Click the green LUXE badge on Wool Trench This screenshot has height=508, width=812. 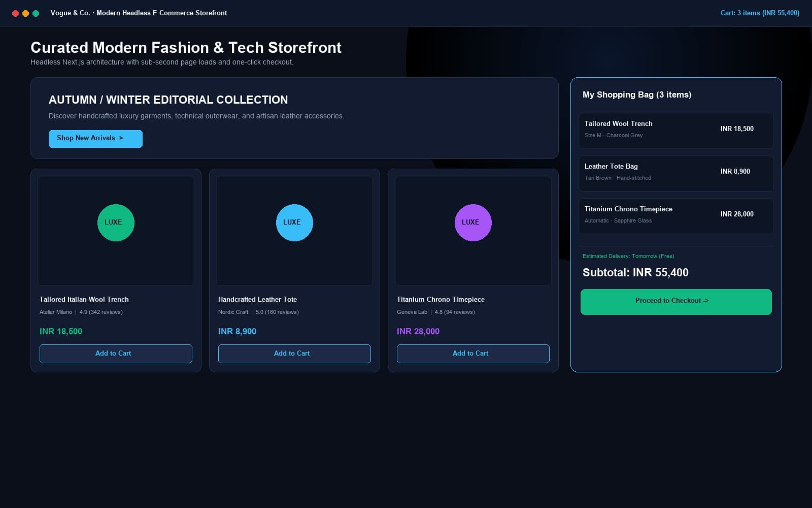[116, 223]
